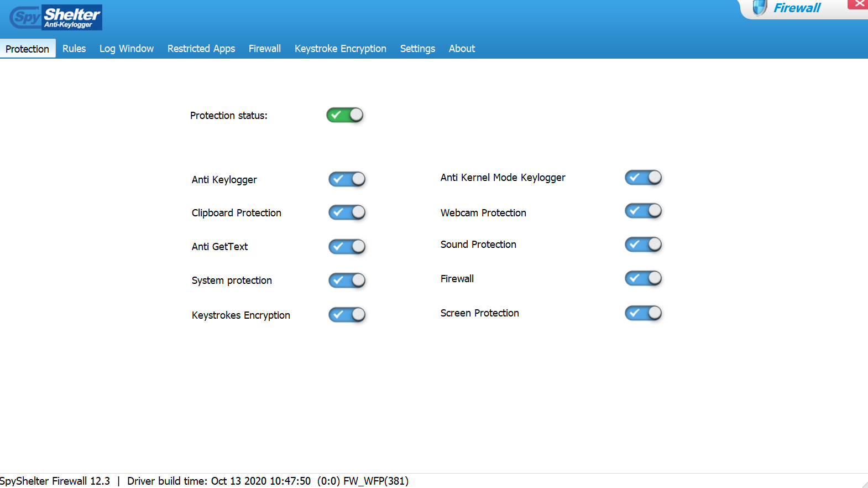
Task: Open the Restricted Apps tab
Action: tap(201, 49)
